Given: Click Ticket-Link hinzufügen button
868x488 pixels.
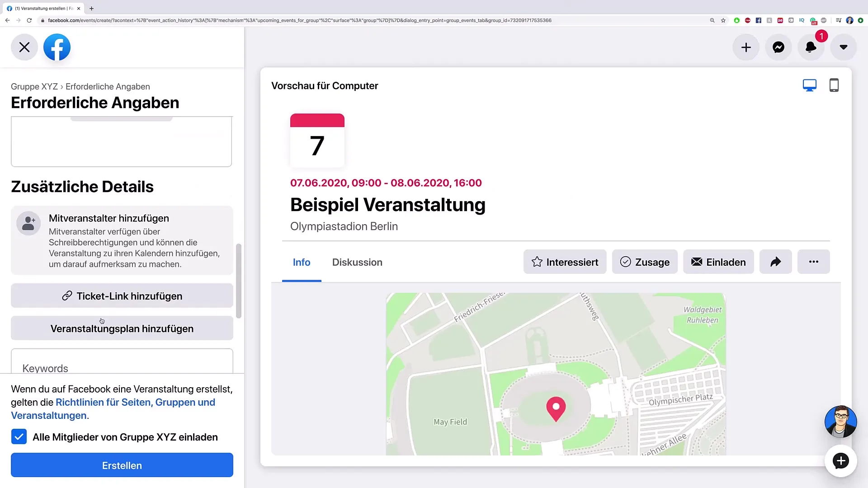Looking at the screenshot, I should pos(122,296).
